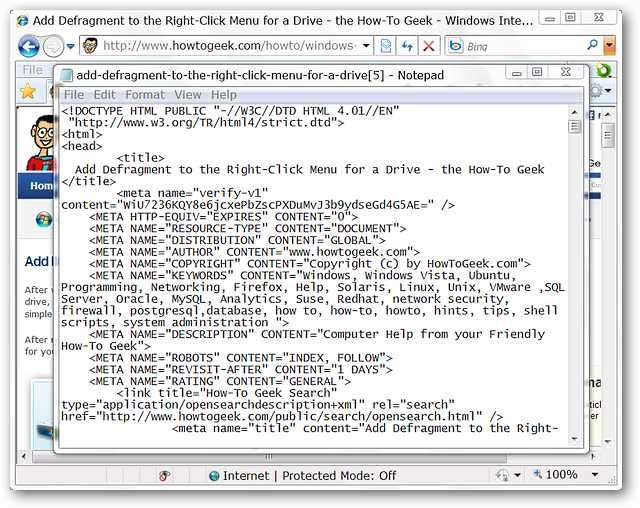The height and width of the screenshot is (508, 640).
Task: Open Notepad's View menu
Action: point(188,94)
